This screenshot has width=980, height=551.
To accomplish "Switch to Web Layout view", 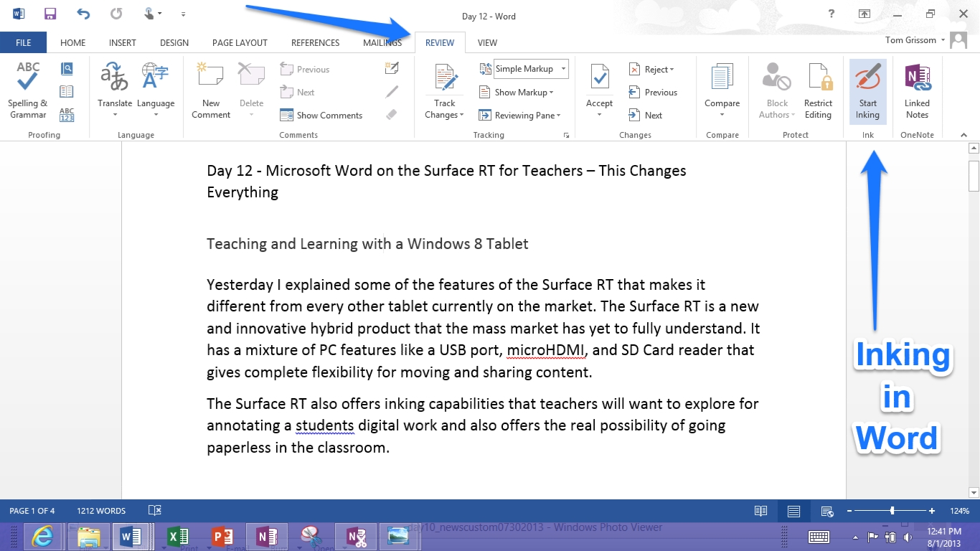I will coord(826,511).
